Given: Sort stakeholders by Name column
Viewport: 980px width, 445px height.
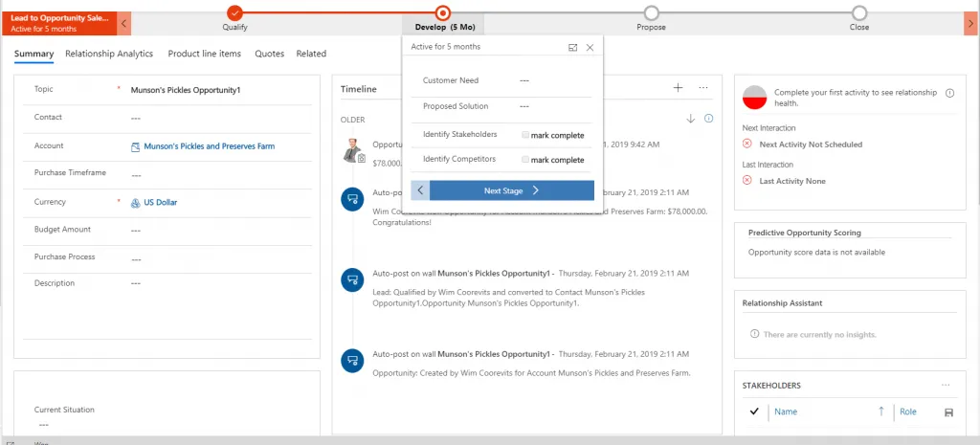Looking at the screenshot, I should 786,412.
